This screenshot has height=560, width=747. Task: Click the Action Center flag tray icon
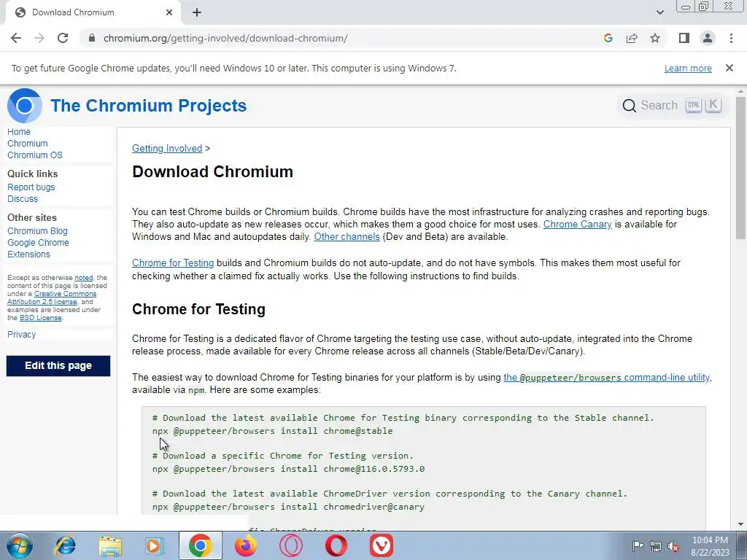[638, 545]
